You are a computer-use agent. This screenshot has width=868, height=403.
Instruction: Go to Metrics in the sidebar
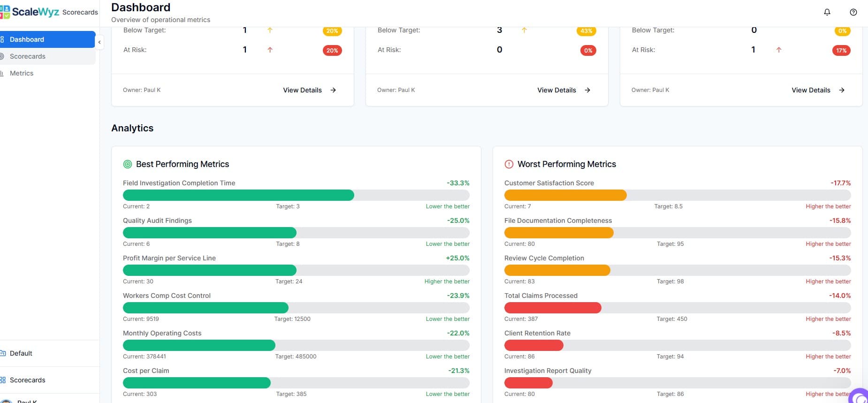point(22,73)
